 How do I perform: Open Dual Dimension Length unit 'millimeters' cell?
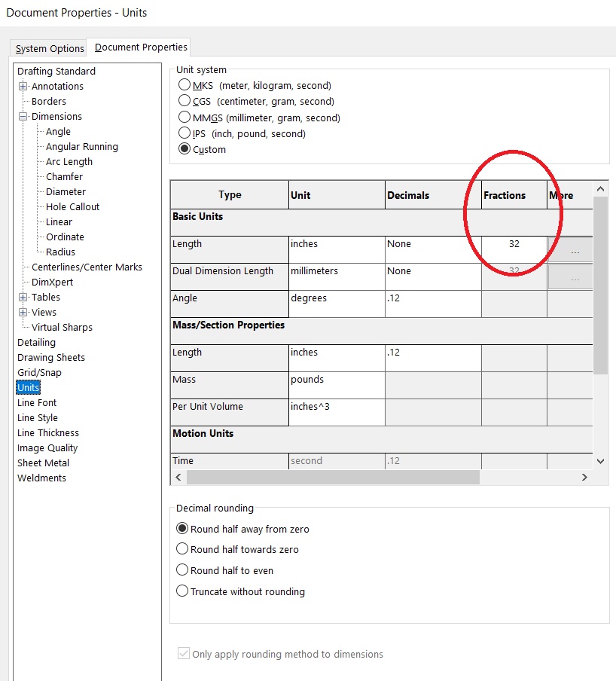337,276
